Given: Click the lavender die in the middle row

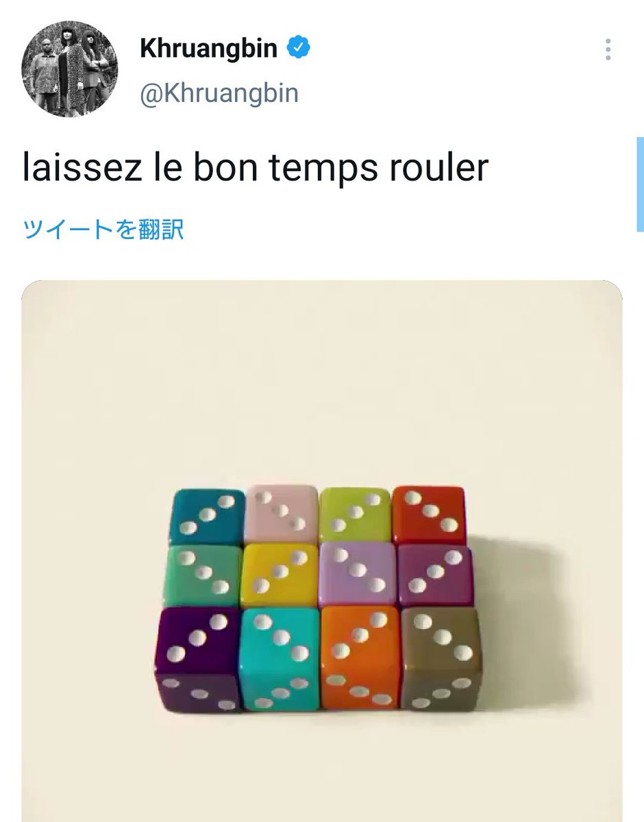Looking at the screenshot, I should pyautogui.click(x=358, y=574).
